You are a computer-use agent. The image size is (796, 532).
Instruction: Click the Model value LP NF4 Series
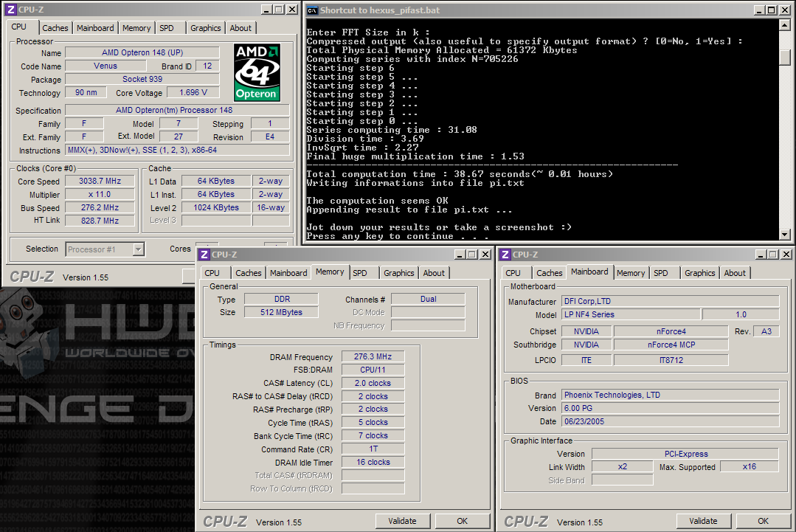(631, 314)
